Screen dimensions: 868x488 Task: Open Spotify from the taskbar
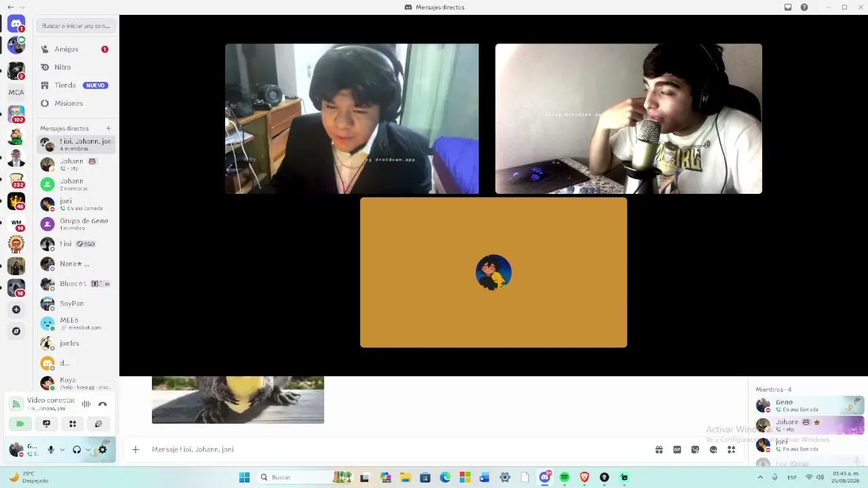point(564,477)
